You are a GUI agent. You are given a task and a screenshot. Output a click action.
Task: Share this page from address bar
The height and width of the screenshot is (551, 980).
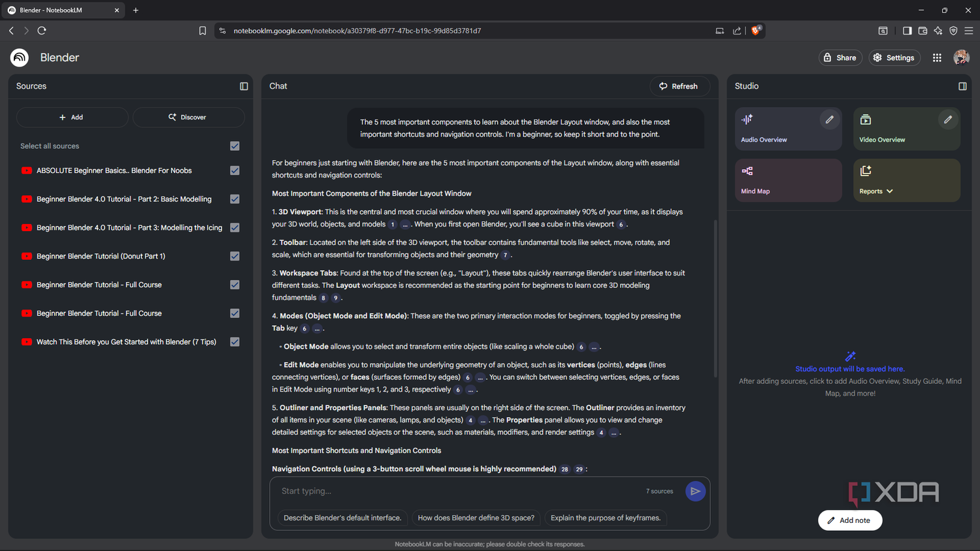click(737, 31)
